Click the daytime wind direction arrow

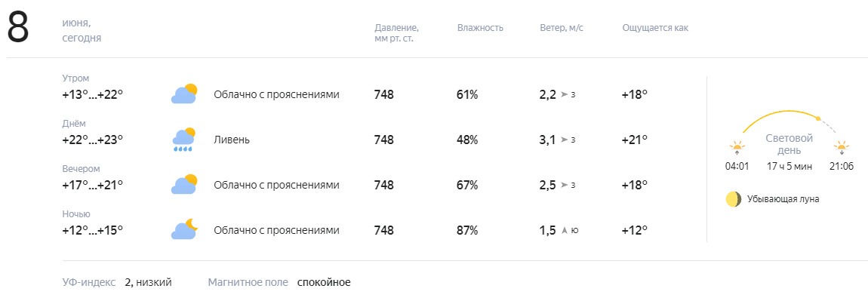[x=564, y=140]
